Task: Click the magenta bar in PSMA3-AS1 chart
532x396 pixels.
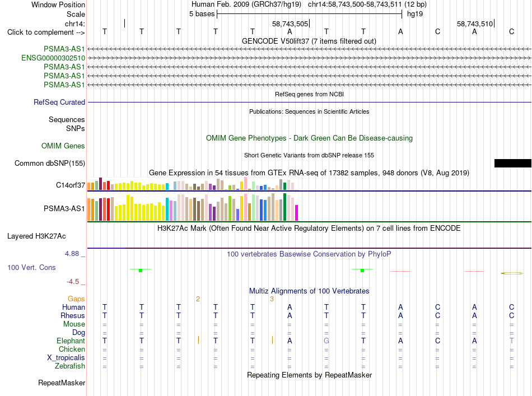Action: tap(297, 213)
